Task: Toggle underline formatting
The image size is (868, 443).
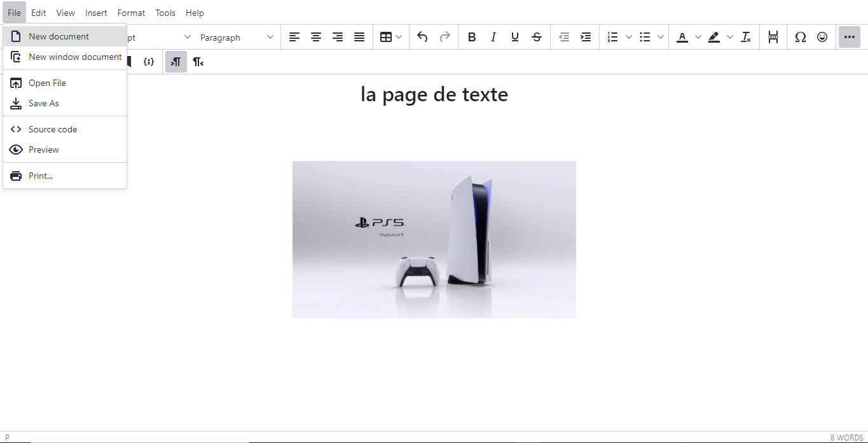Action: 515,37
